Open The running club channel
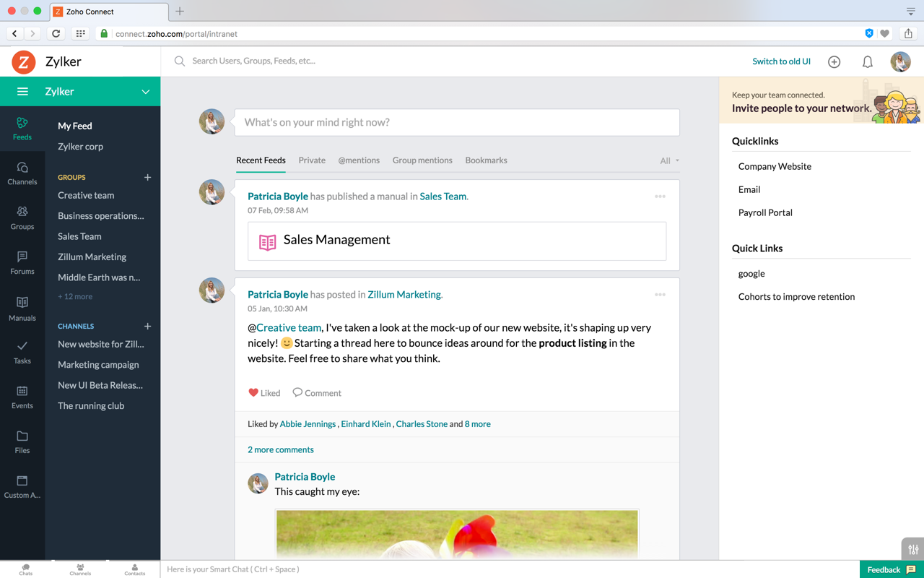This screenshot has height=578, width=924. pos(91,405)
